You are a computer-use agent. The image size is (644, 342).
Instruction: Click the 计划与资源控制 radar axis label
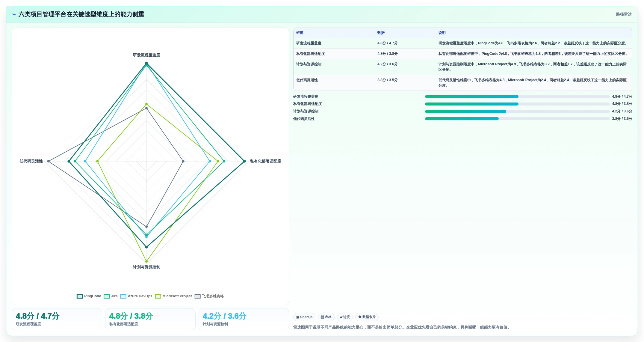pyautogui.click(x=146, y=267)
